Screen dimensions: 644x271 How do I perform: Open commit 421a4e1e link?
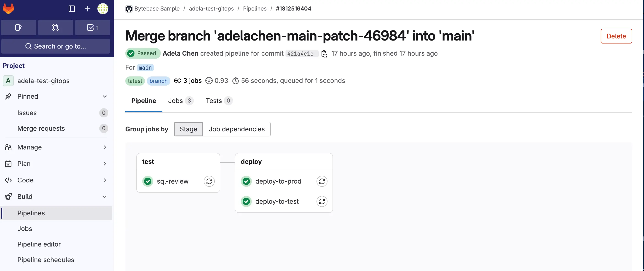pyautogui.click(x=300, y=54)
